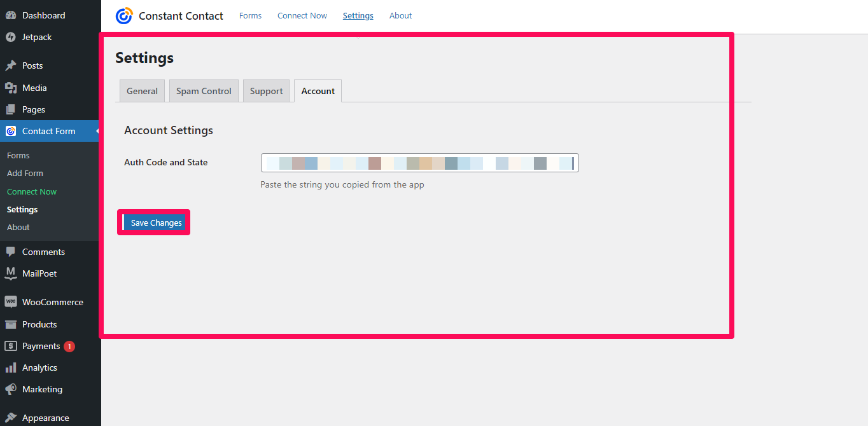Open Forms in the sidebar submenu
Image resolution: width=868 pixels, height=426 pixels.
tap(18, 155)
